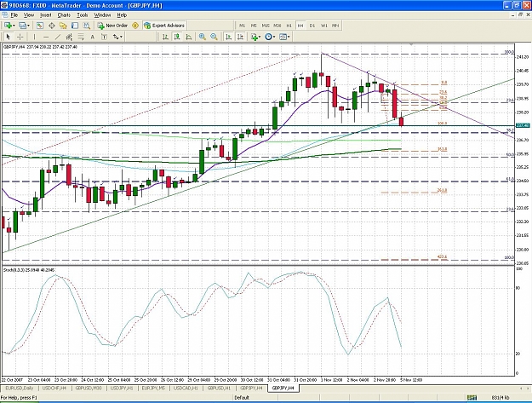Click connection status bars in status bar
Viewport: 532px width, 403px height.
coord(472,398)
